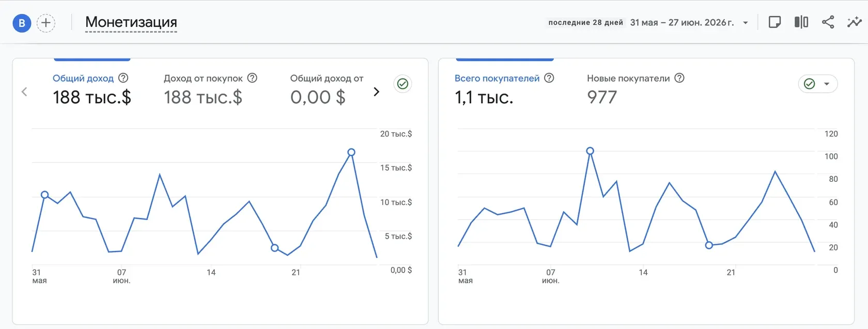
Task: Click the 15 тыс.$ axis label
Action: click(396, 168)
